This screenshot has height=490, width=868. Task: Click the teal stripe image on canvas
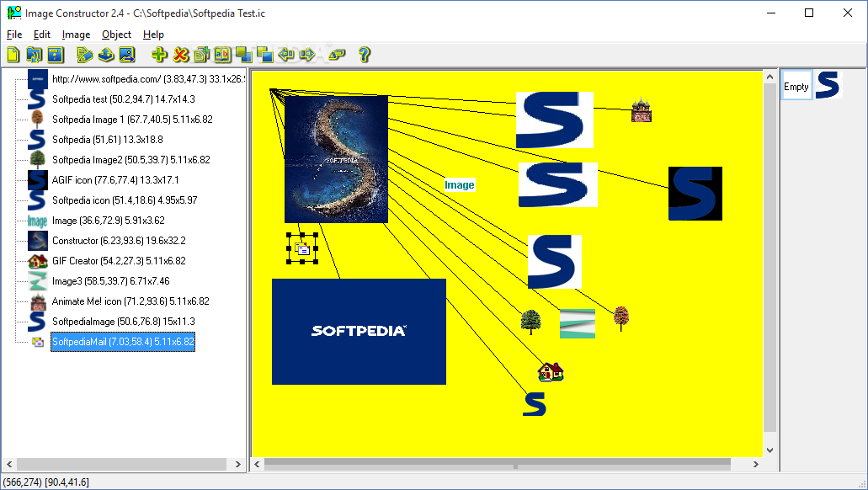coord(578,324)
